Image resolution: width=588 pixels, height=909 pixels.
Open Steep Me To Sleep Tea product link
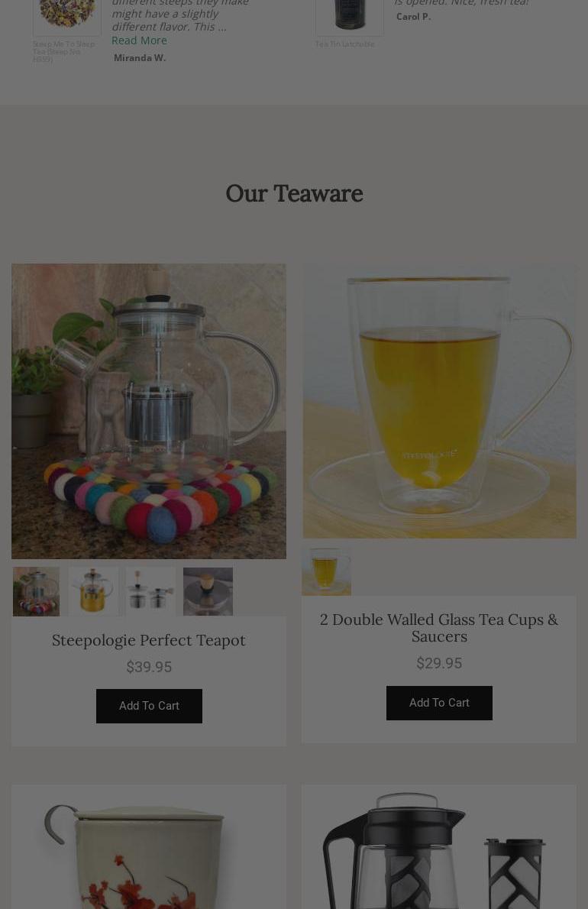(x=63, y=52)
